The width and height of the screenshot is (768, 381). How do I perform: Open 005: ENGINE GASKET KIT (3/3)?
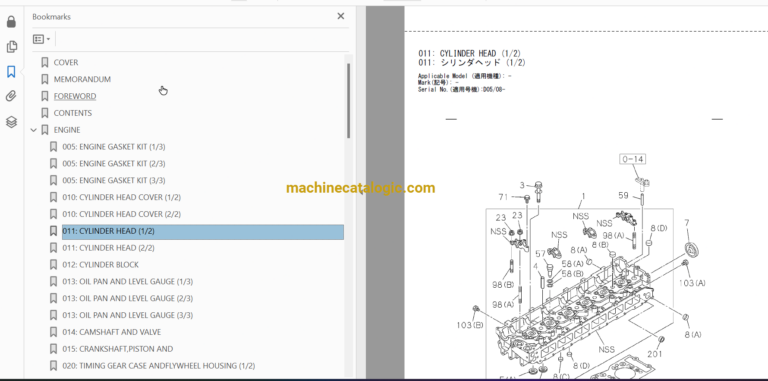click(x=114, y=180)
